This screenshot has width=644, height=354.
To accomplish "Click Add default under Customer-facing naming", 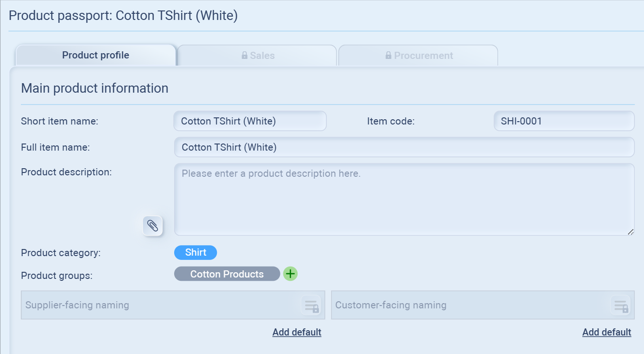I will 607,332.
